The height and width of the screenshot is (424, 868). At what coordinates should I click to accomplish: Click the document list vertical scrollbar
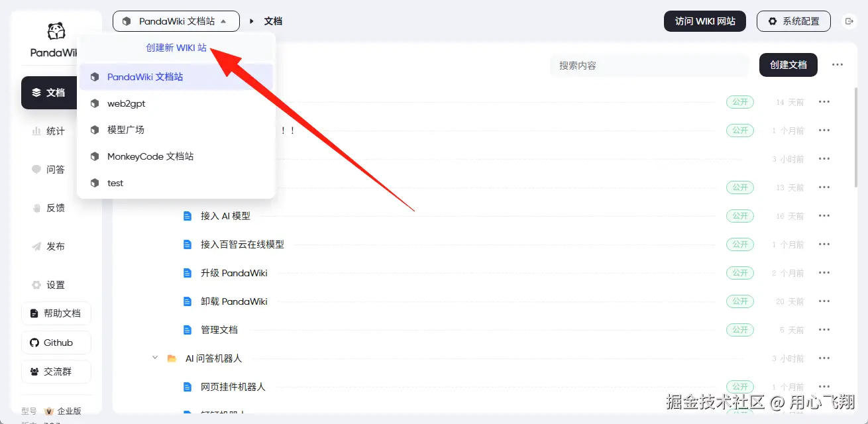click(857, 139)
